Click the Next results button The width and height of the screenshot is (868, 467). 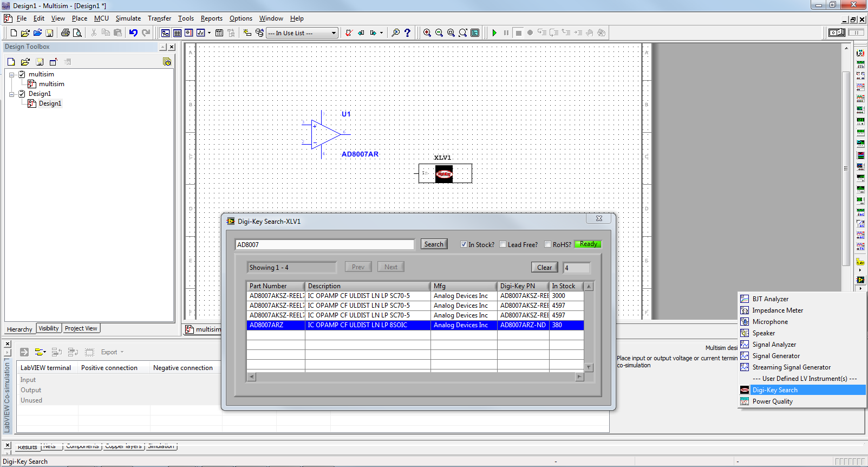[x=391, y=267]
